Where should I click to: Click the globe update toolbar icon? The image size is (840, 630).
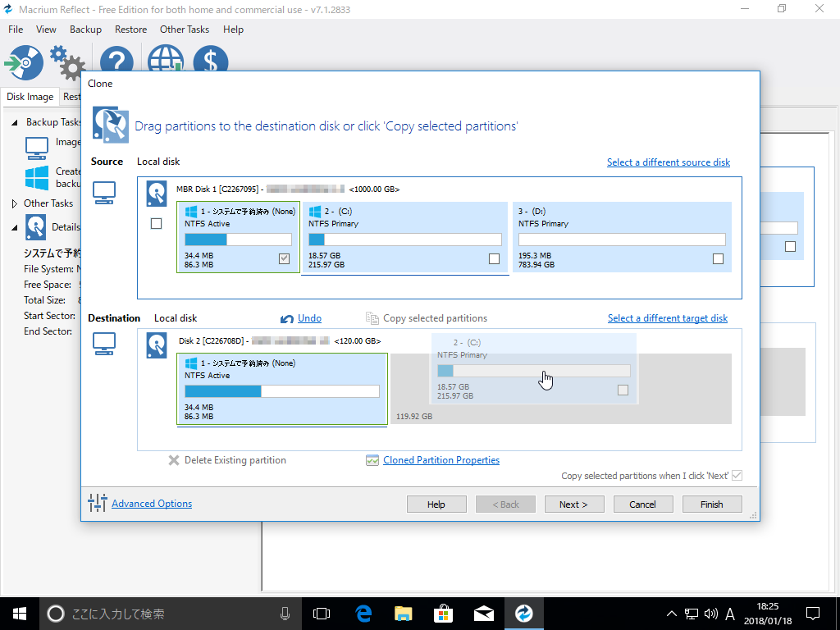point(166,59)
